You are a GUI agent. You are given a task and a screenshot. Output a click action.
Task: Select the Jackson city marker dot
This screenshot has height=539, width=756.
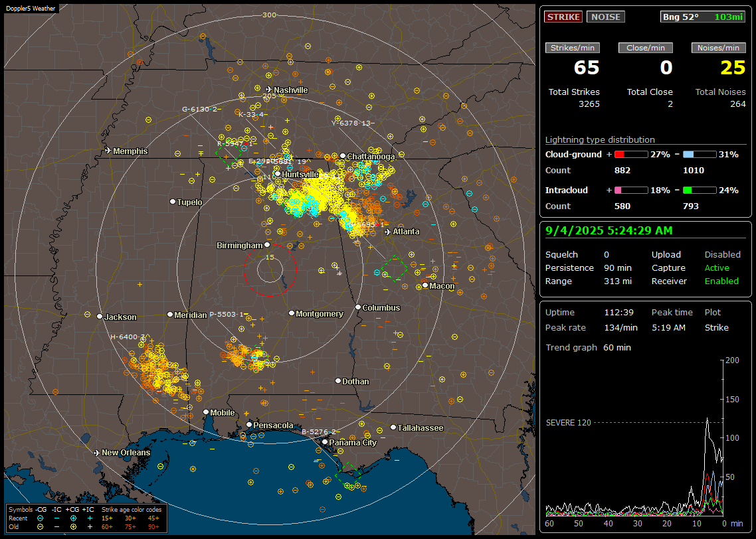pos(100,317)
